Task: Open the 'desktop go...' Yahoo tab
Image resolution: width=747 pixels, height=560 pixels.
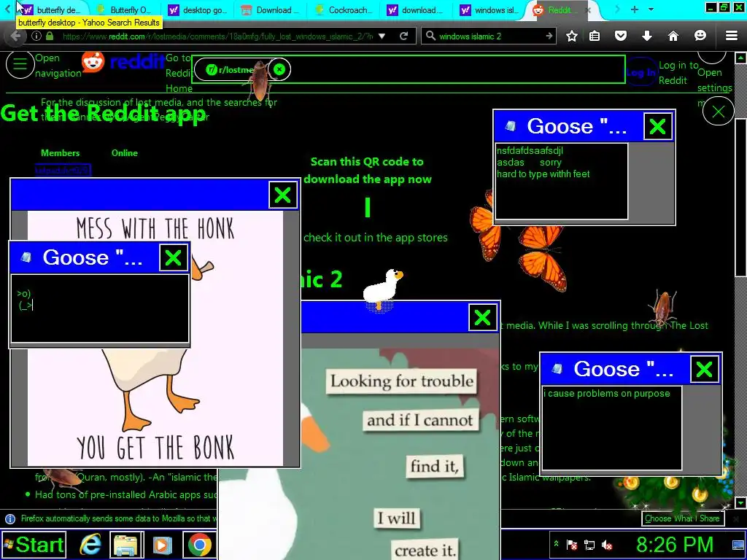Action: pyautogui.click(x=197, y=10)
